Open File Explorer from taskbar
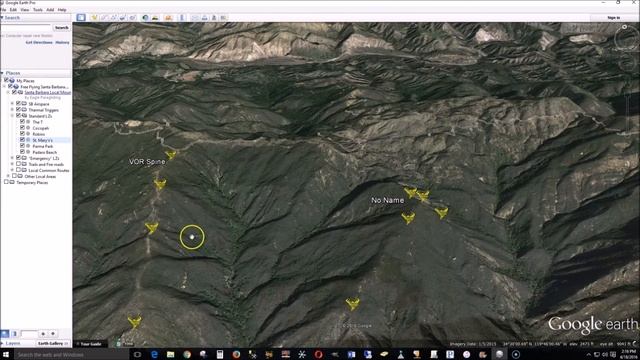 click(x=171, y=354)
